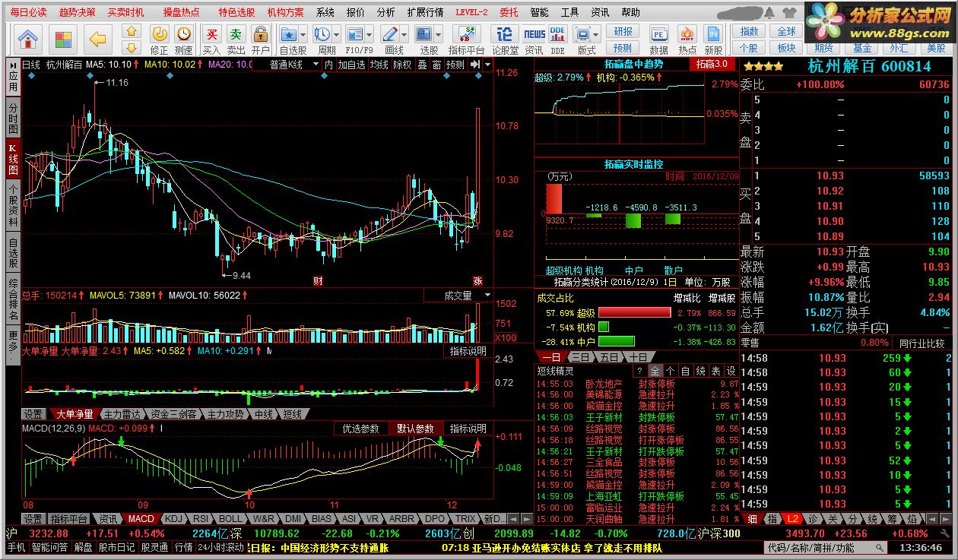
Task: Open the 测速 speed test clock icon
Action: click(x=183, y=39)
